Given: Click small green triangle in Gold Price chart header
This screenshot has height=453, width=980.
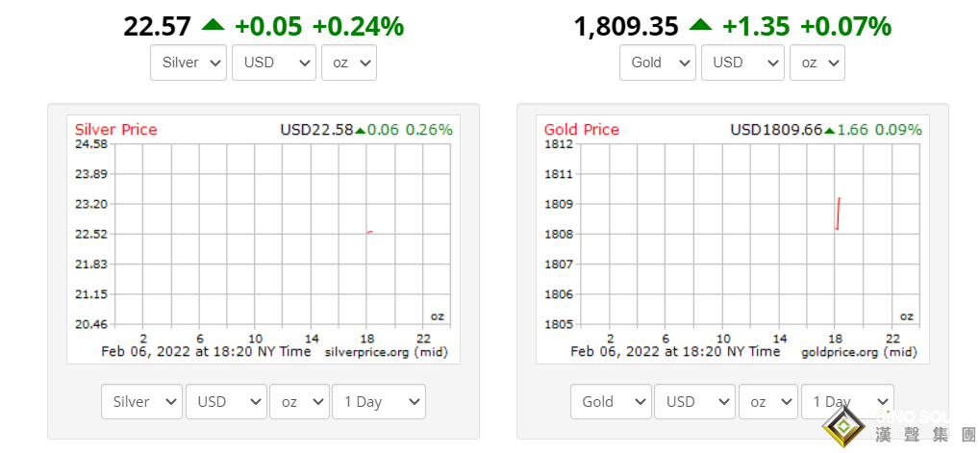Looking at the screenshot, I should [829, 130].
